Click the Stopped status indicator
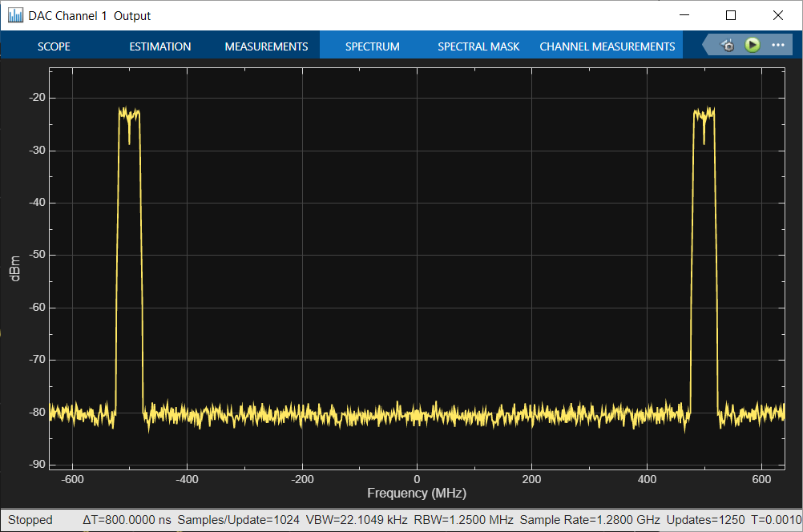The height and width of the screenshot is (532, 803). coord(30,520)
